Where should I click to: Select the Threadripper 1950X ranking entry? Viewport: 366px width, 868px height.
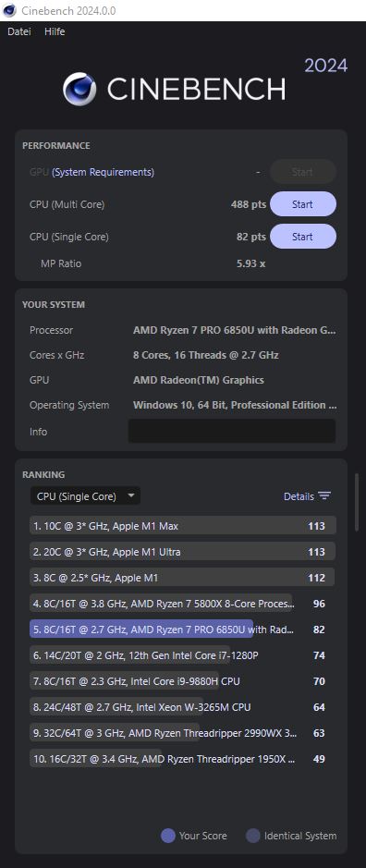point(183,759)
